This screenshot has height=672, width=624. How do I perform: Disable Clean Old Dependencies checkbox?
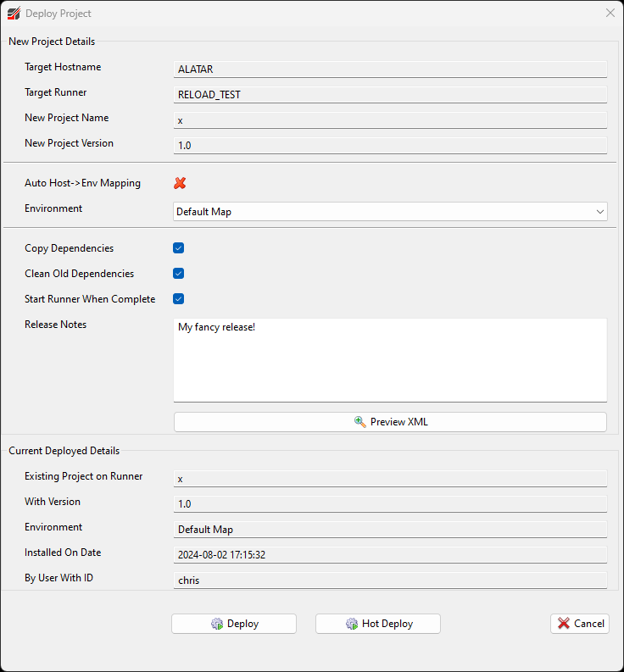(179, 274)
